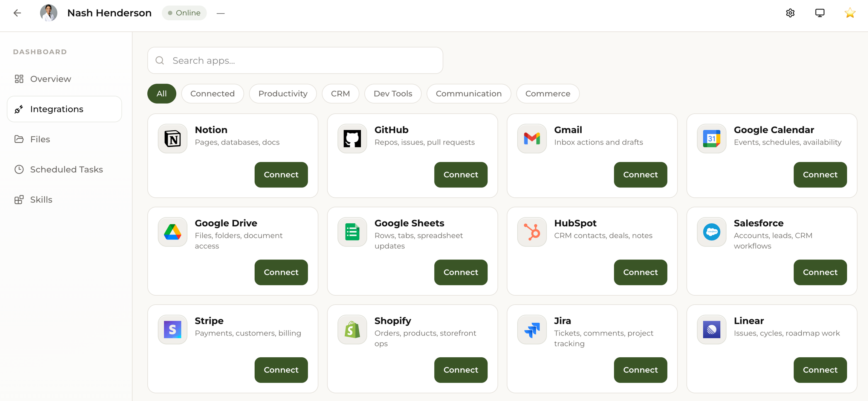The height and width of the screenshot is (401, 868).
Task: Filter by Productivity category
Action: [283, 93]
